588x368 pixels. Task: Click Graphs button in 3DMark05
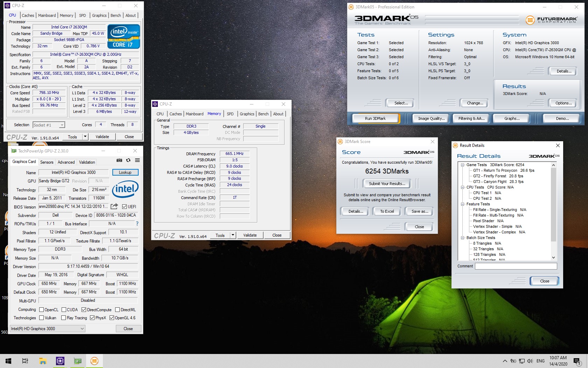[x=512, y=118]
